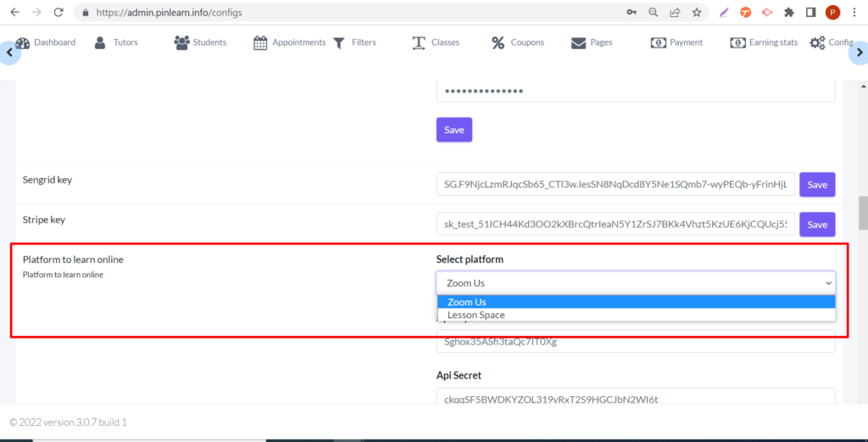Open the saved passwords key icon
The height and width of the screenshot is (442, 868).
tap(632, 12)
